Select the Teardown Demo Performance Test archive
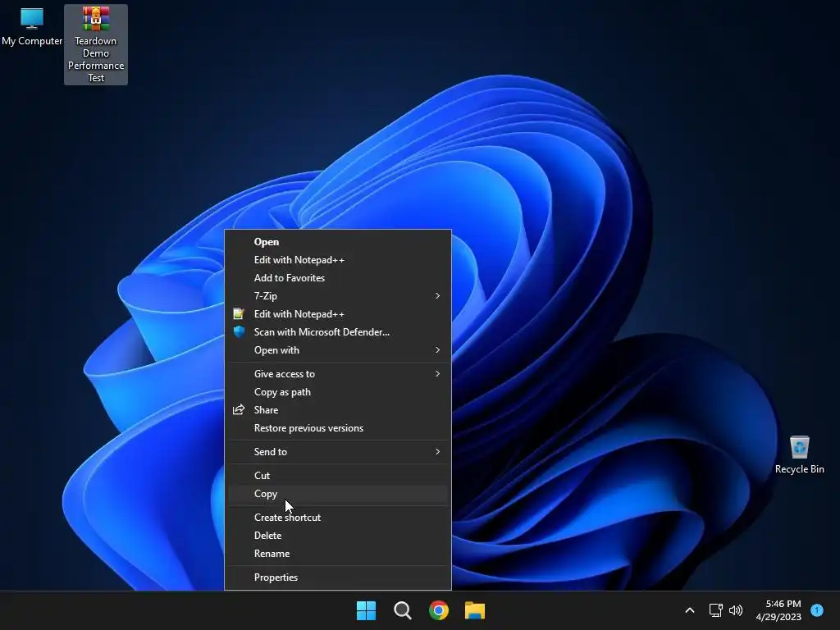 click(x=96, y=45)
